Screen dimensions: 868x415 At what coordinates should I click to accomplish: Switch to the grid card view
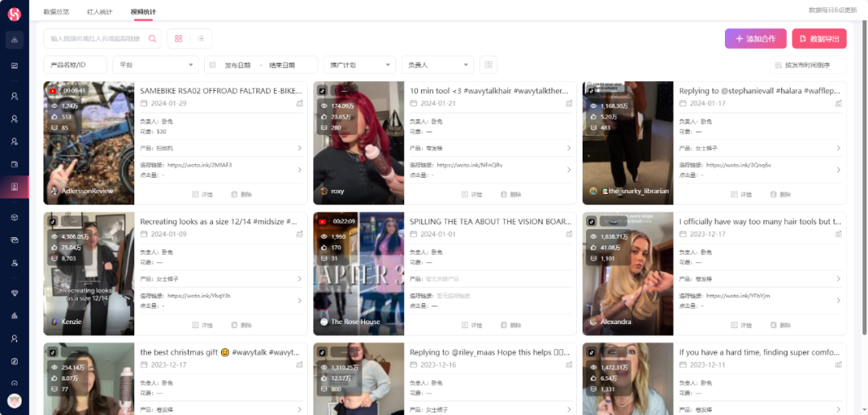[x=178, y=39]
